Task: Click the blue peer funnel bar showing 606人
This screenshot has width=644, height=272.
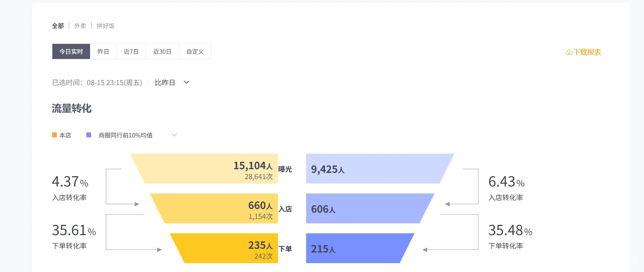Action: point(367,209)
